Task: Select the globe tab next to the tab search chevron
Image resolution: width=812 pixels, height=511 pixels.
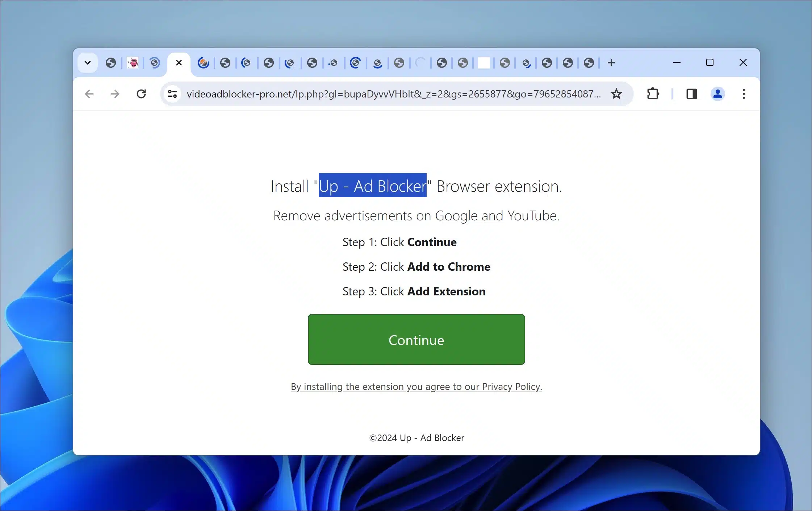Action: pyautogui.click(x=111, y=63)
